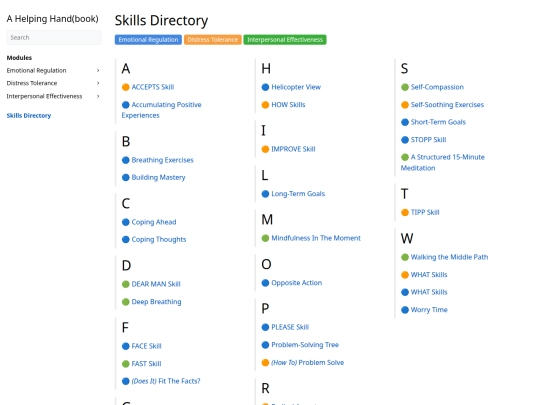
Task: Open Emotional Regulation in sidebar modules
Action: (x=36, y=71)
